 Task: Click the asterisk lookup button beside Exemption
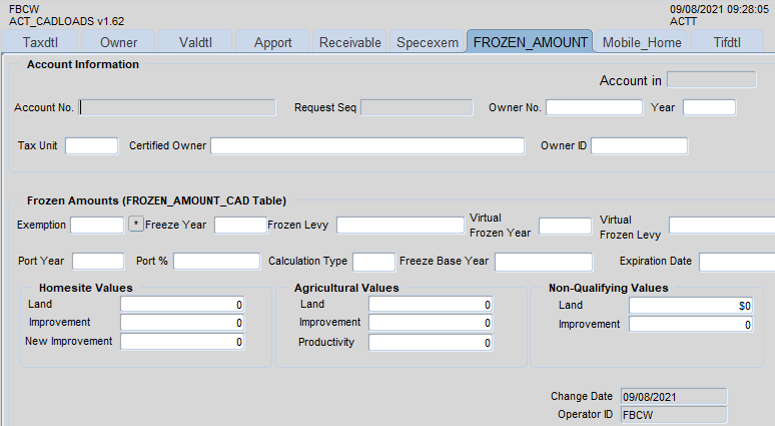pyautogui.click(x=136, y=225)
